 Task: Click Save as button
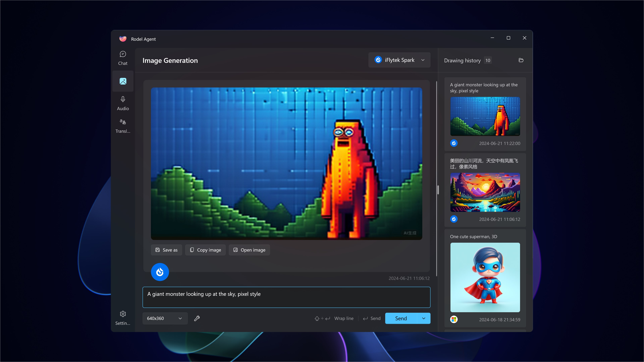click(x=166, y=250)
